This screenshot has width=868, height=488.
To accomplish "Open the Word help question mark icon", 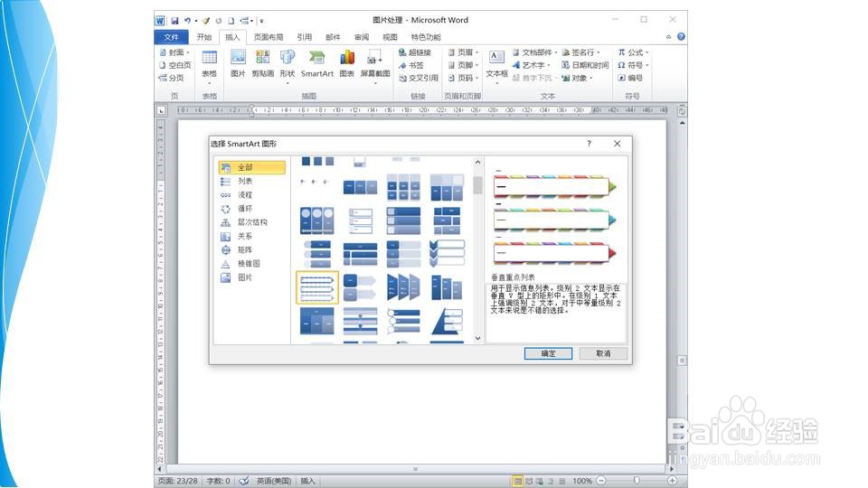I will tap(681, 36).
